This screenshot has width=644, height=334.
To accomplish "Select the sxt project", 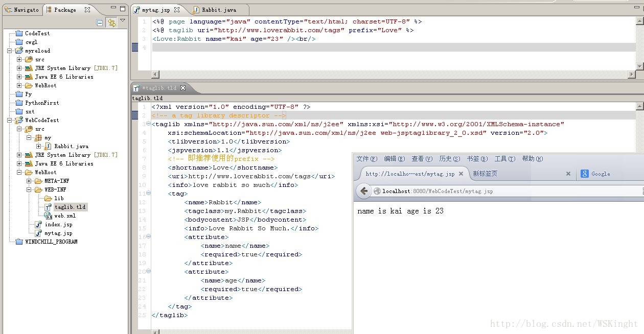I will [x=30, y=111].
